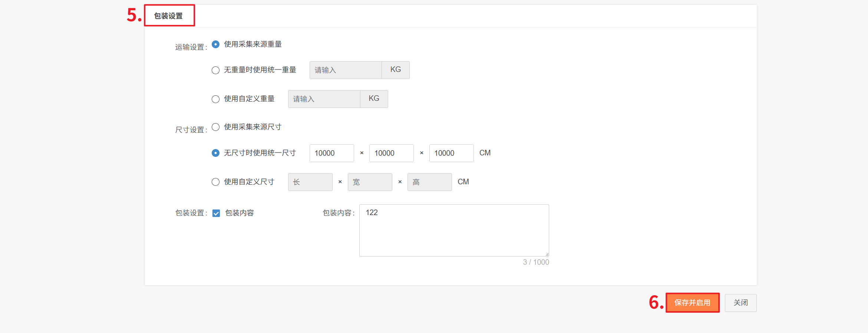Select 使用采集来源重量 radio option

tap(215, 44)
